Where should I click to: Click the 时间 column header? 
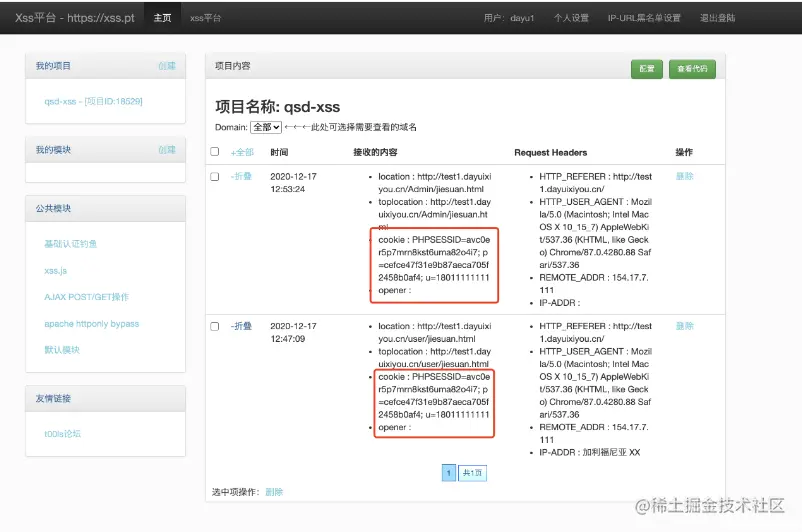coord(279,152)
